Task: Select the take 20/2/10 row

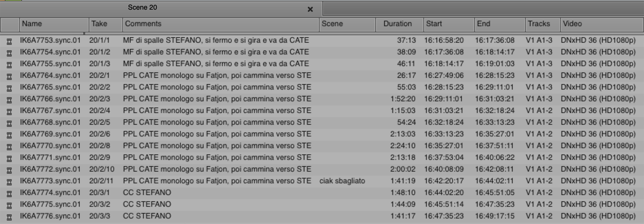Action: coord(102,169)
